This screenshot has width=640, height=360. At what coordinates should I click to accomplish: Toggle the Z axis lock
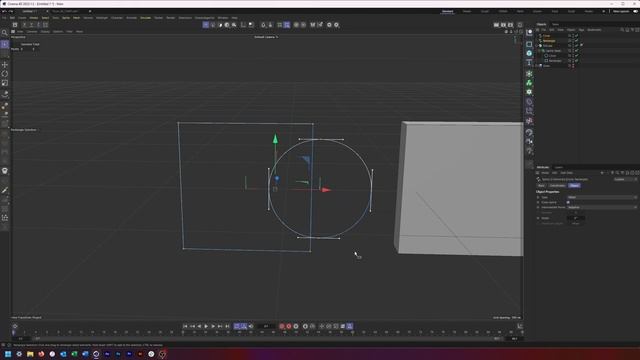[38, 25]
